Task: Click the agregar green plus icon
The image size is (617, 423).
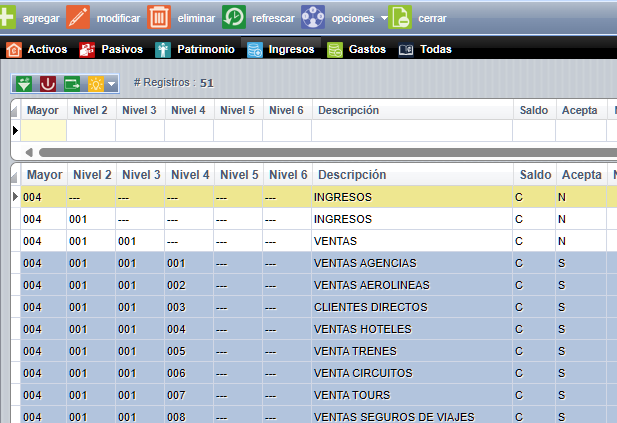Action: (x=8, y=17)
